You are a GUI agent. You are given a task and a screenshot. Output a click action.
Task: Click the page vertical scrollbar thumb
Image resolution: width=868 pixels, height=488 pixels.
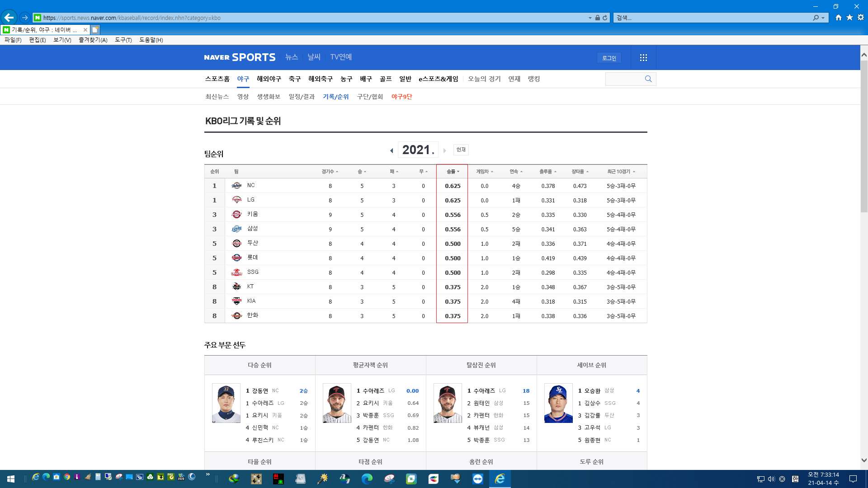pyautogui.click(x=864, y=136)
